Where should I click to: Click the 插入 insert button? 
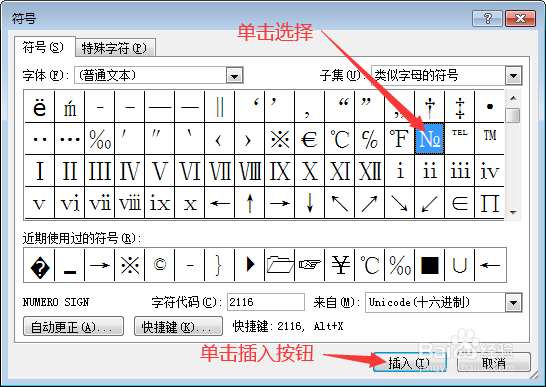(410, 363)
